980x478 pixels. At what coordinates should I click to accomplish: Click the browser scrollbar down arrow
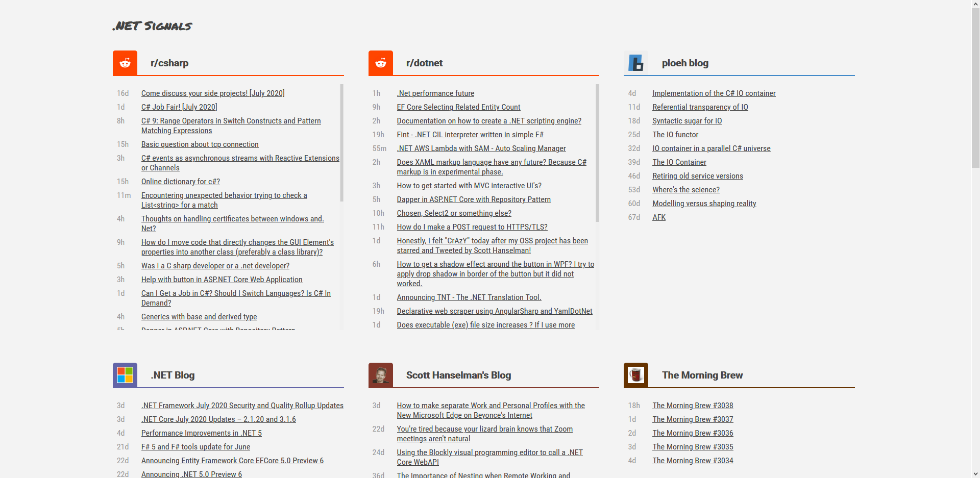tap(975, 473)
